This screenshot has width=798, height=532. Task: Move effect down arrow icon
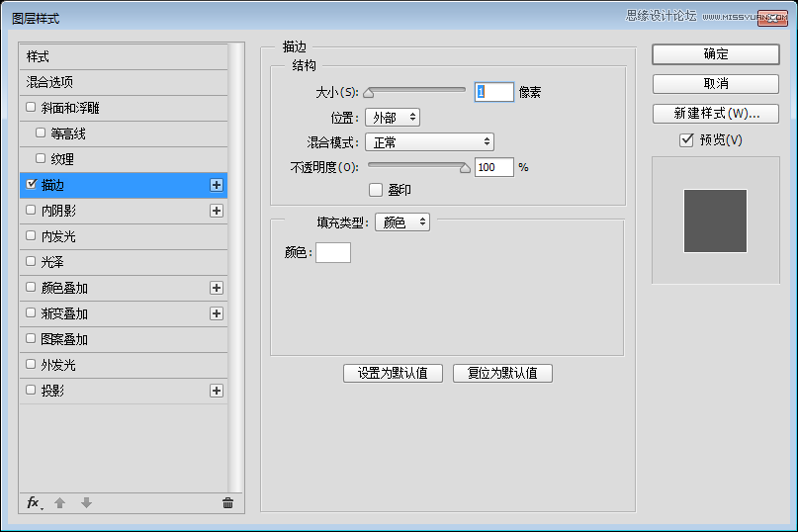pos(86,503)
